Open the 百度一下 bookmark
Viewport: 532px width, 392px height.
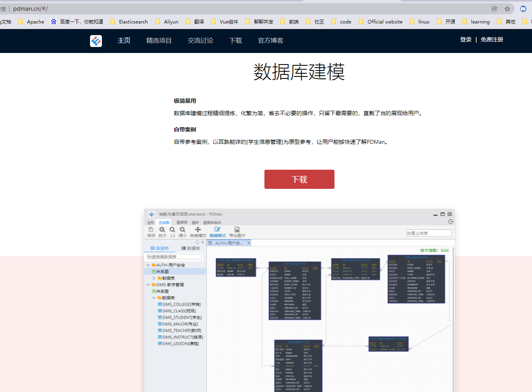77,22
